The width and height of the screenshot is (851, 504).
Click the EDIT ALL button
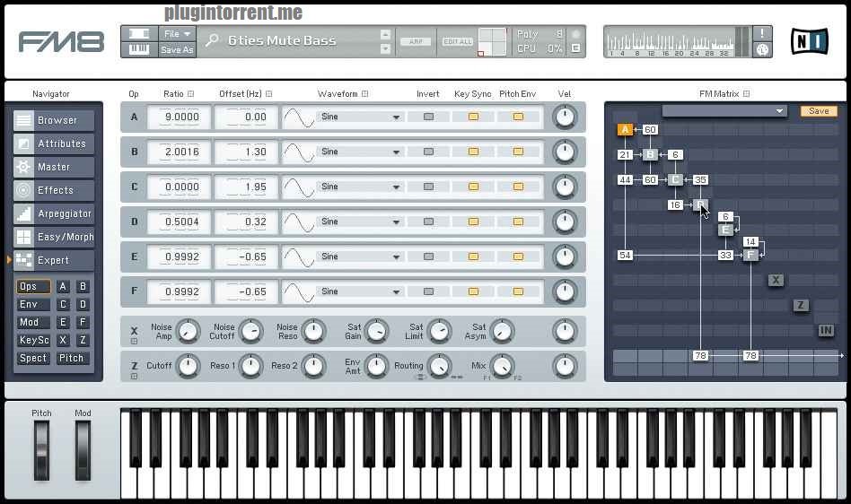click(x=458, y=41)
